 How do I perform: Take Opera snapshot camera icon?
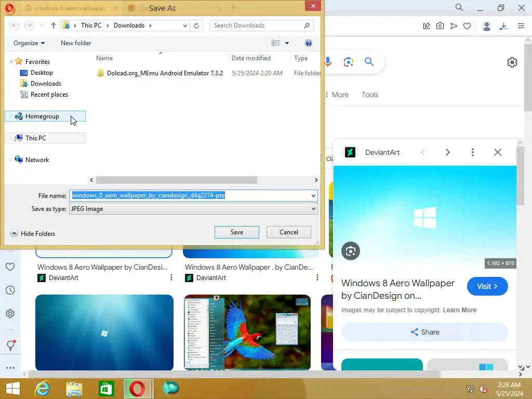click(440, 26)
